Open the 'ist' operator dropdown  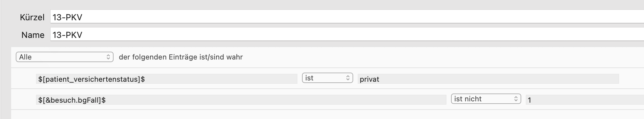point(327,78)
